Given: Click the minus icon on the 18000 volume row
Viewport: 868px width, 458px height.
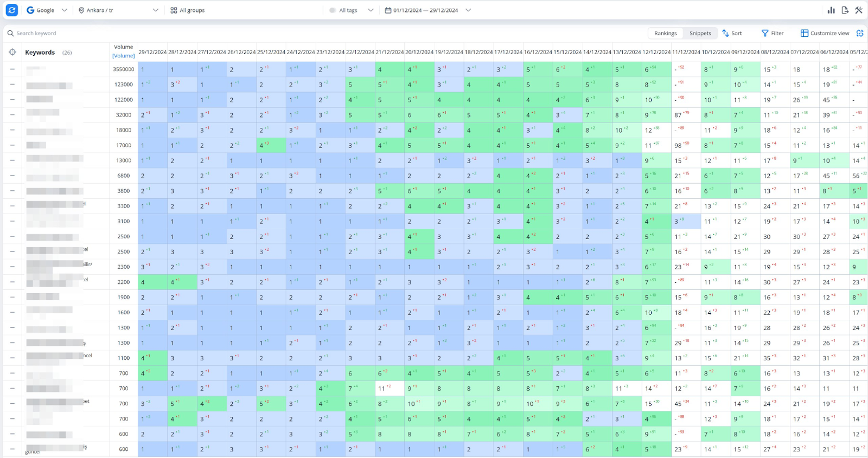Looking at the screenshot, I should point(12,130).
